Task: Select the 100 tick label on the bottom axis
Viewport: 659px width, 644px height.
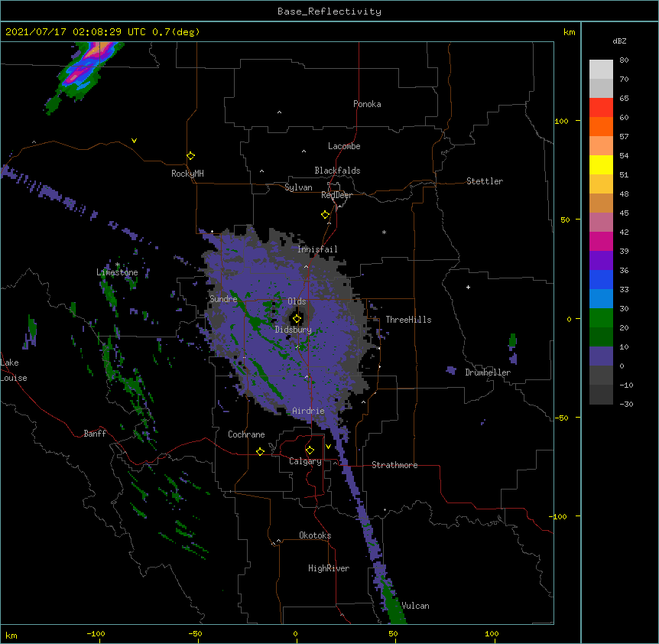Action: pos(492,633)
